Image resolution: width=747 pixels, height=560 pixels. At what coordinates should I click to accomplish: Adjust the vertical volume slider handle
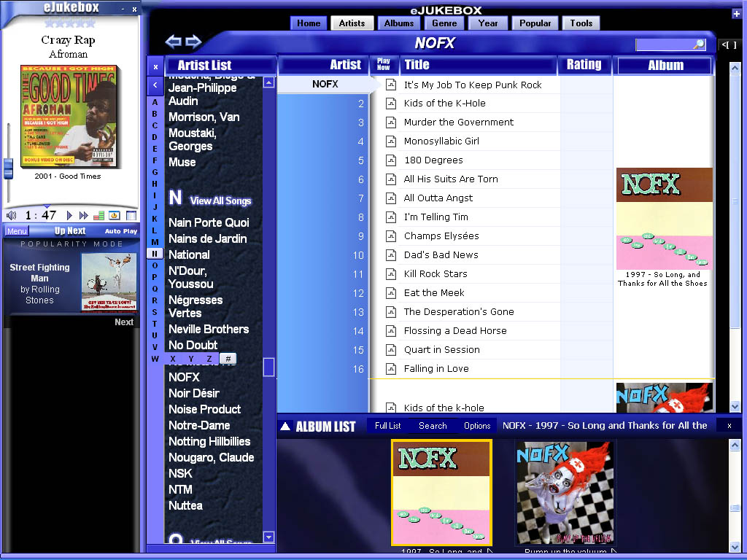[x=8, y=168]
